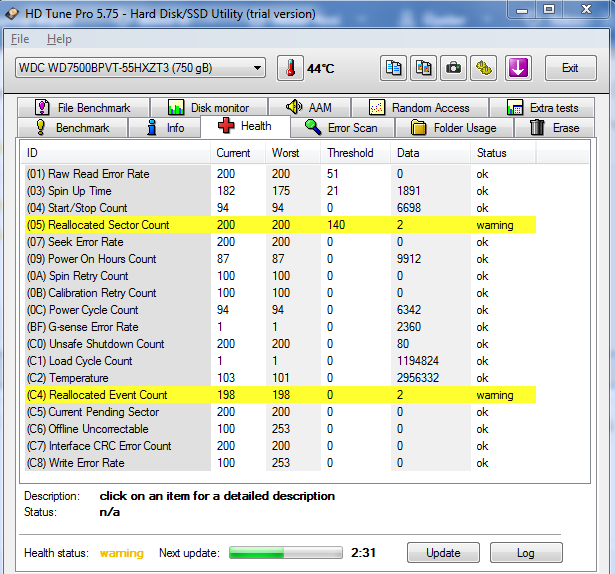Image resolution: width=615 pixels, height=574 pixels.
Task: Switch to the File Benchmark tab
Action: point(83,108)
